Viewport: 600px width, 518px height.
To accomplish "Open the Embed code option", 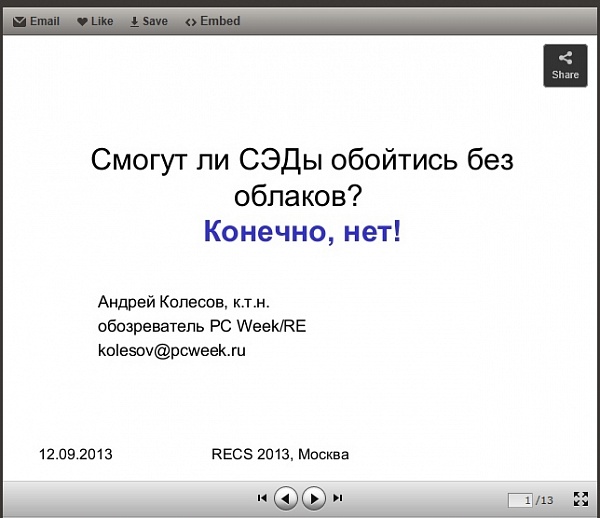I will click(191, 21).
